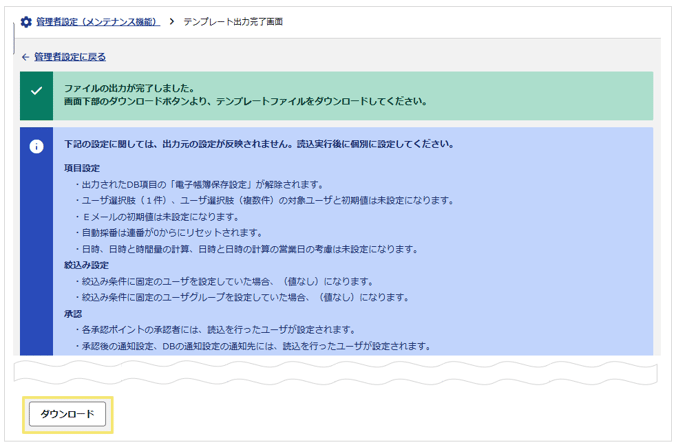676x447 pixels.
Task: Select the line about 自動採番 reset
Action: click(169, 233)
